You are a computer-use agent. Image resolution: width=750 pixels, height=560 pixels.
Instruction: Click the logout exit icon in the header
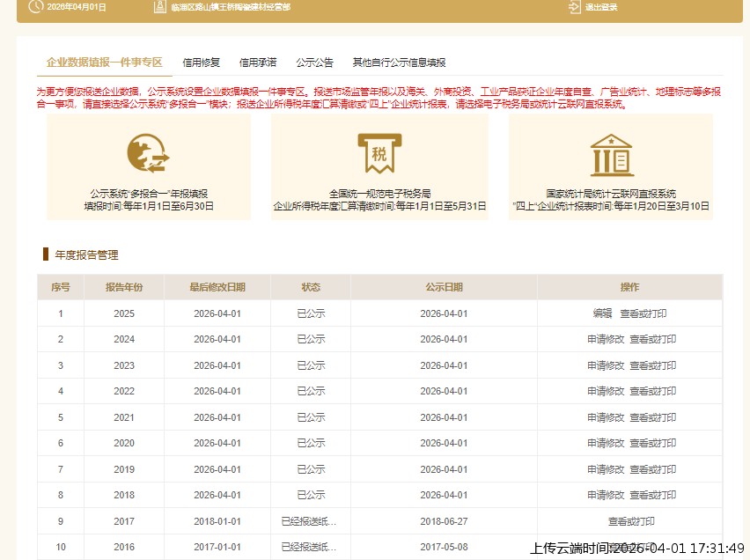click(x=573, y=8)
